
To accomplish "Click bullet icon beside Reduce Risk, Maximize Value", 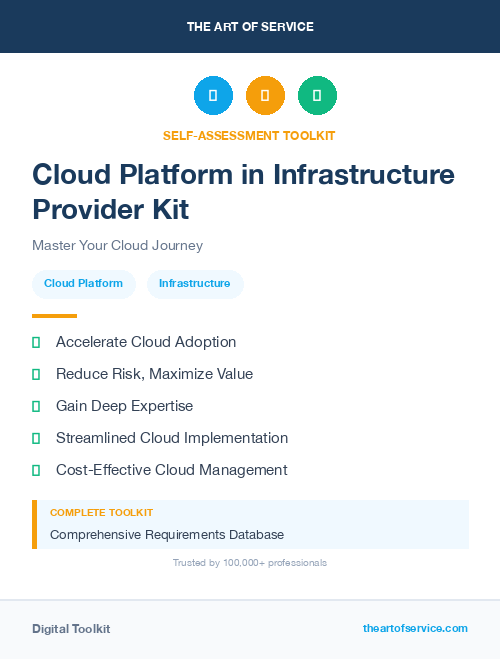I will point(36,374).
